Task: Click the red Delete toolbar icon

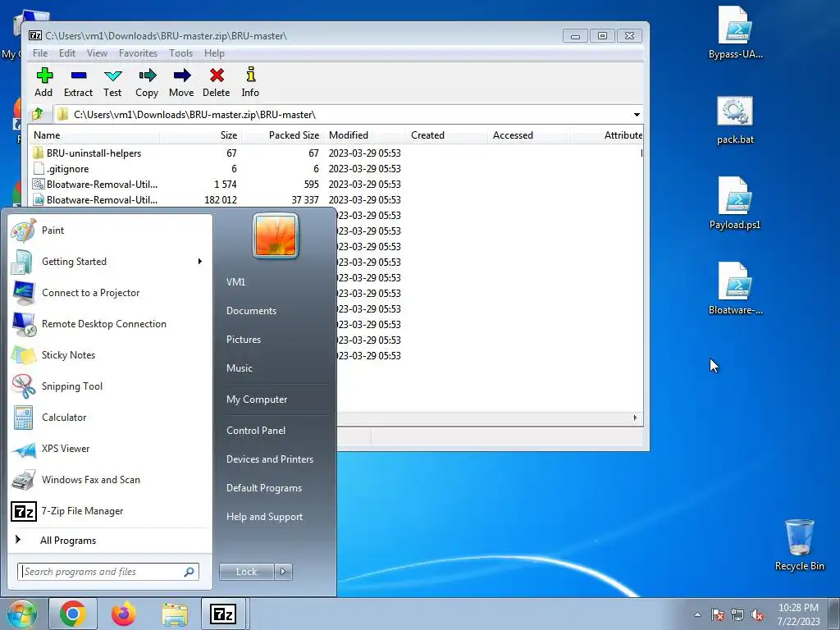Action: [x=217, y=82]
